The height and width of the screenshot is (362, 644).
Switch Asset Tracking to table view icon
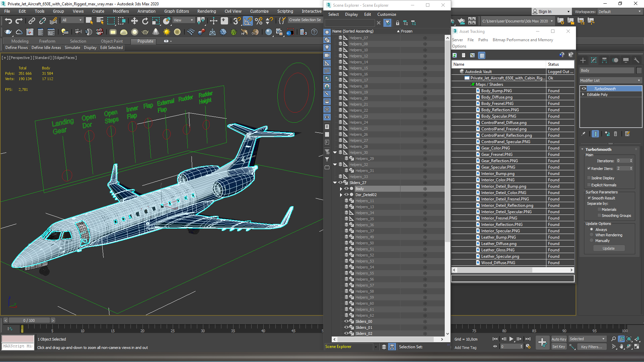482,55
